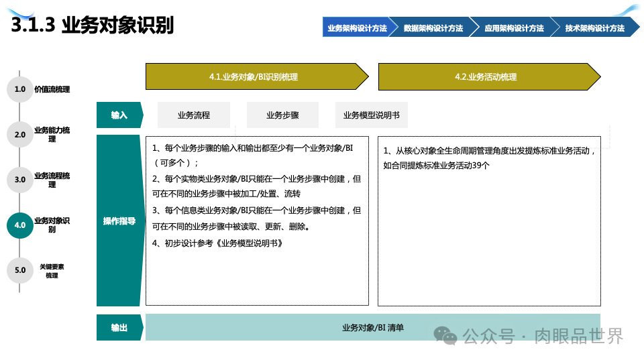Click guideline 1 about 每个业务步骤的输入和输出
This screenshot has height=362, width=644.
click(253, 155)
